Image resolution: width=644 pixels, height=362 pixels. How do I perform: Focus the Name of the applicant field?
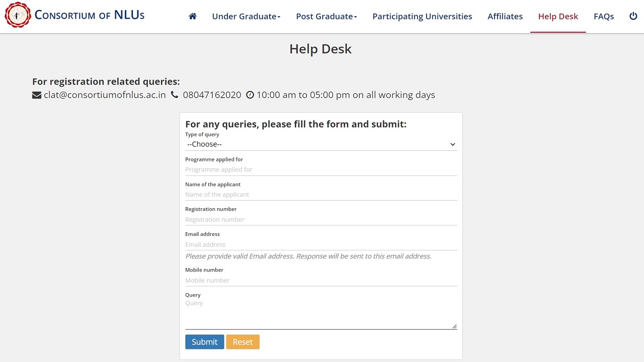[321, 195]
